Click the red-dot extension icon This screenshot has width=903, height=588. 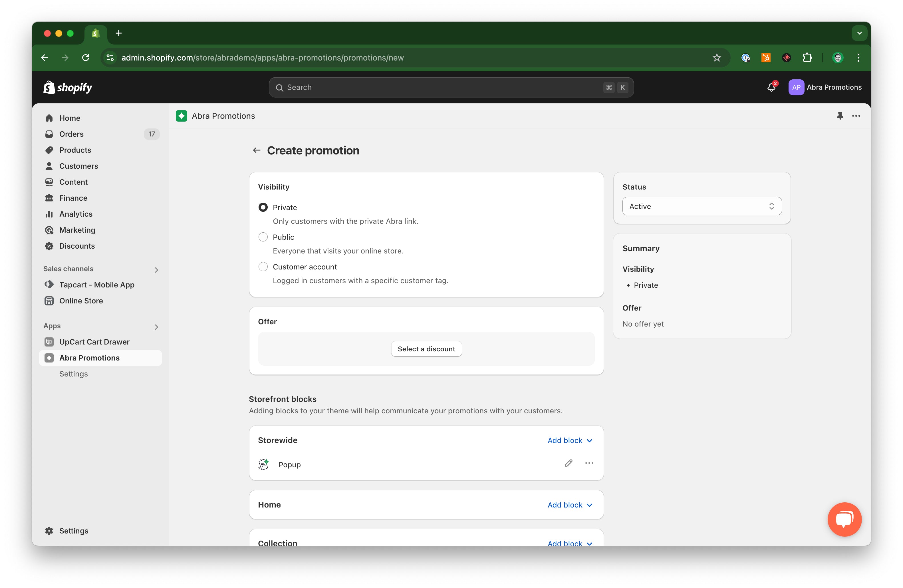click(x=787, y=58)
